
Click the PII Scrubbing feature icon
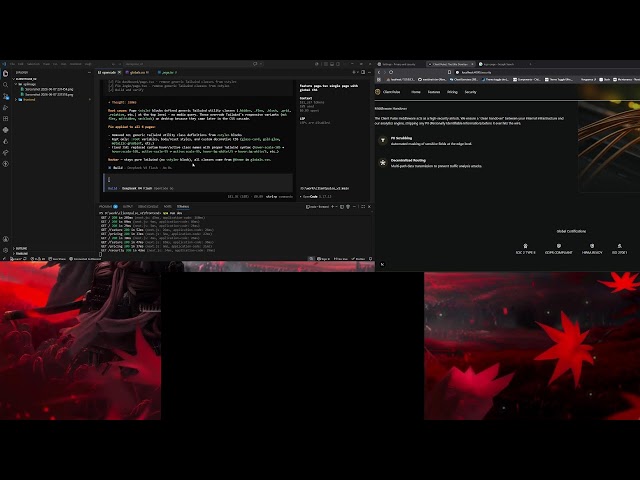pos(383,140)
